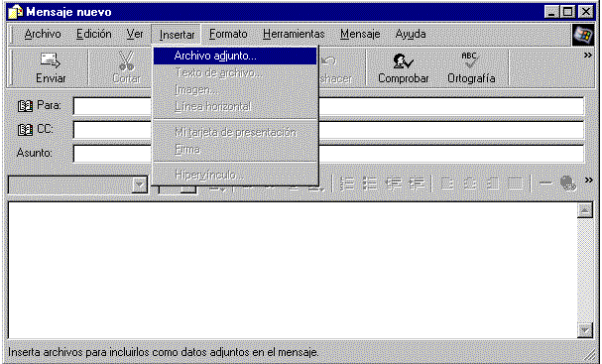Close the open Insertar menu
This screenshot has height=364, width=602.
click(177, 35)
